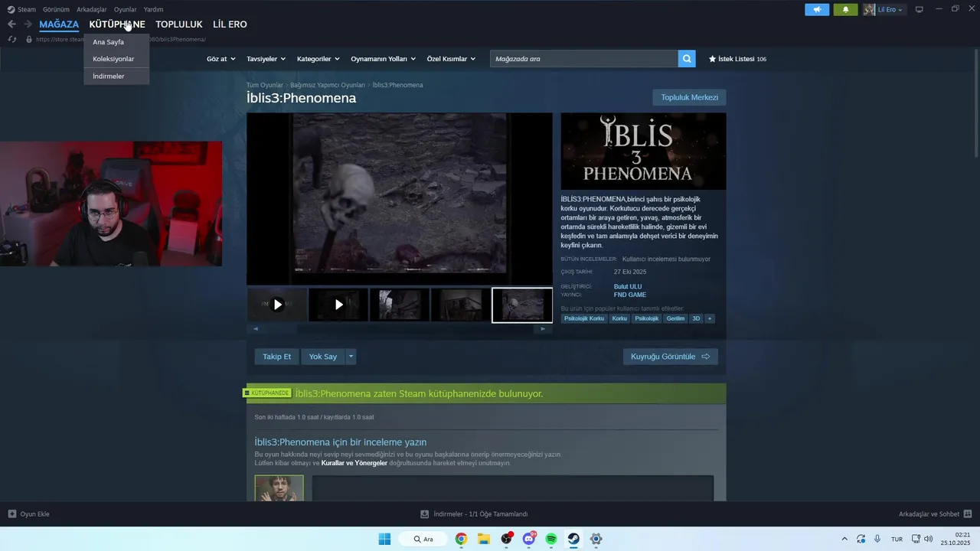
Task: Open Spotify from the taskbar
Action: pos(551,539)
